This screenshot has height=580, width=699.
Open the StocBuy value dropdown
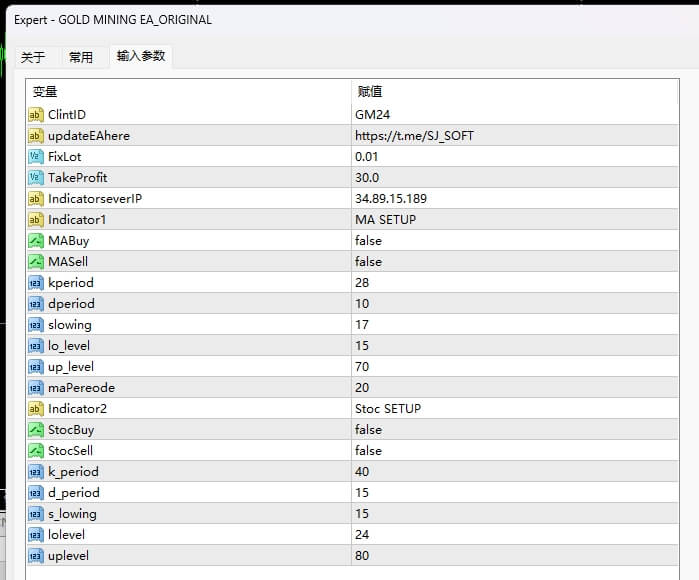pyautogui.click(x=368, y=429)
